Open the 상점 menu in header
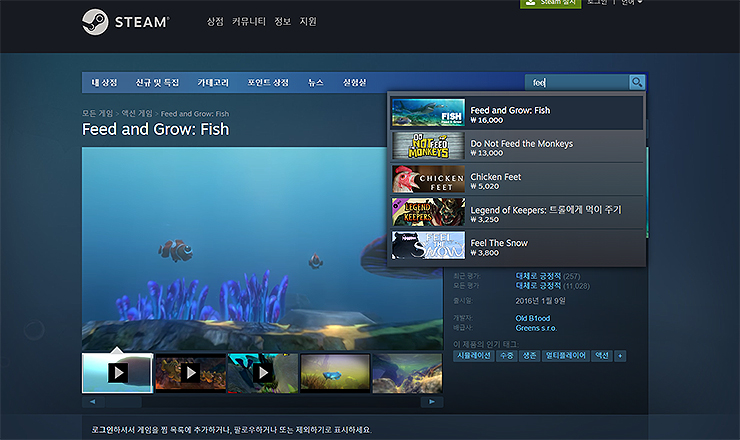The image size is (740, 440). [215, 22]
